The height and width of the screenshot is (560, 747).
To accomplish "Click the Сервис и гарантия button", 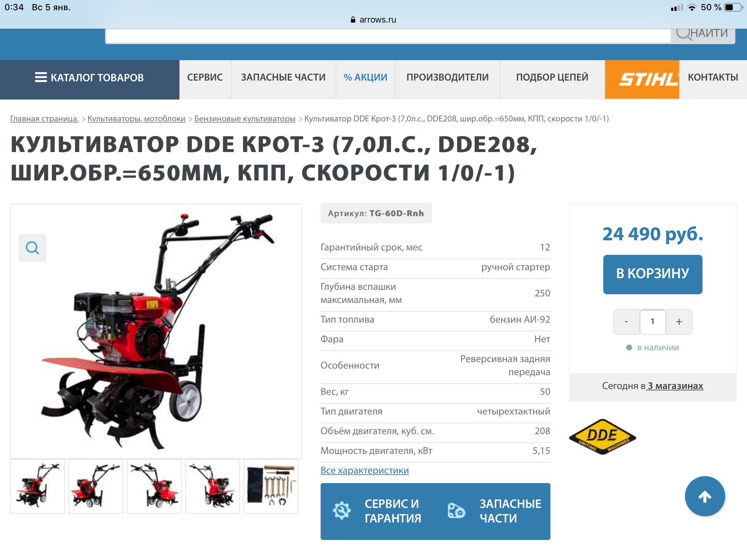I will point(378,511).
